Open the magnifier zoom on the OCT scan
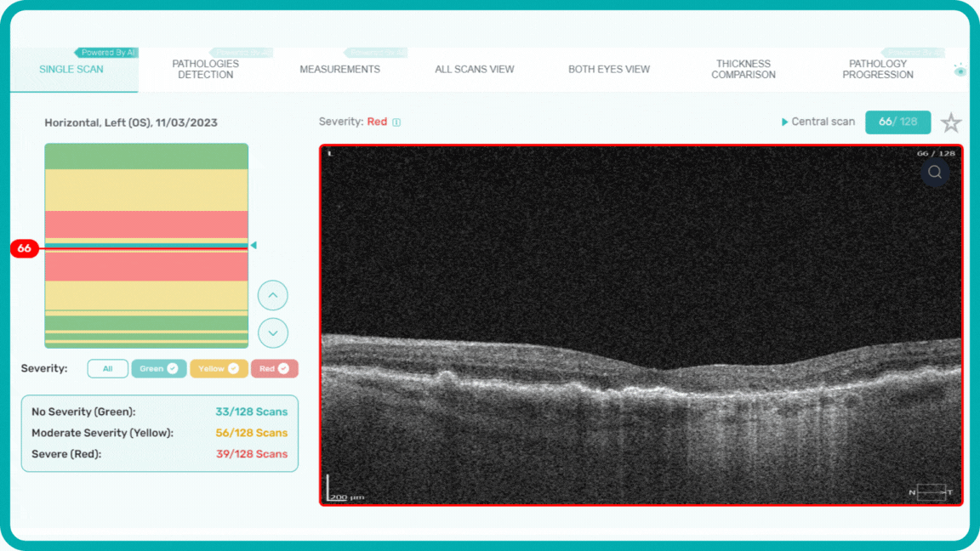 934,172
